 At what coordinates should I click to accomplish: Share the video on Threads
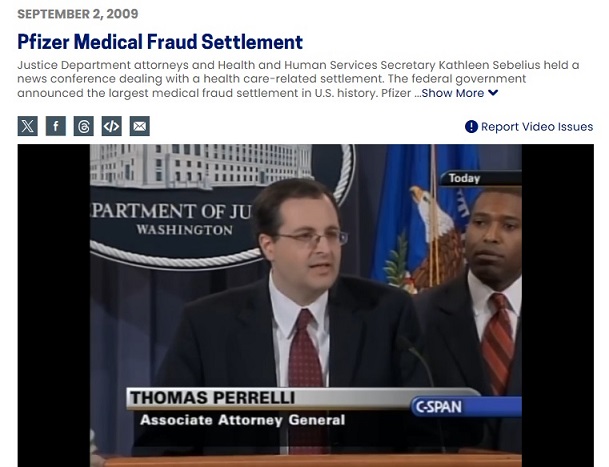tap(83, 126)
